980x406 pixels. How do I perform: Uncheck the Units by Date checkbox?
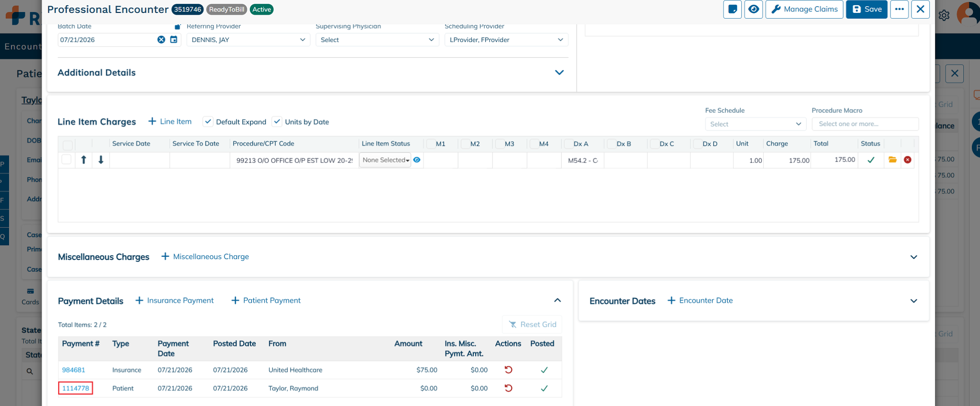tap(277, 121)
